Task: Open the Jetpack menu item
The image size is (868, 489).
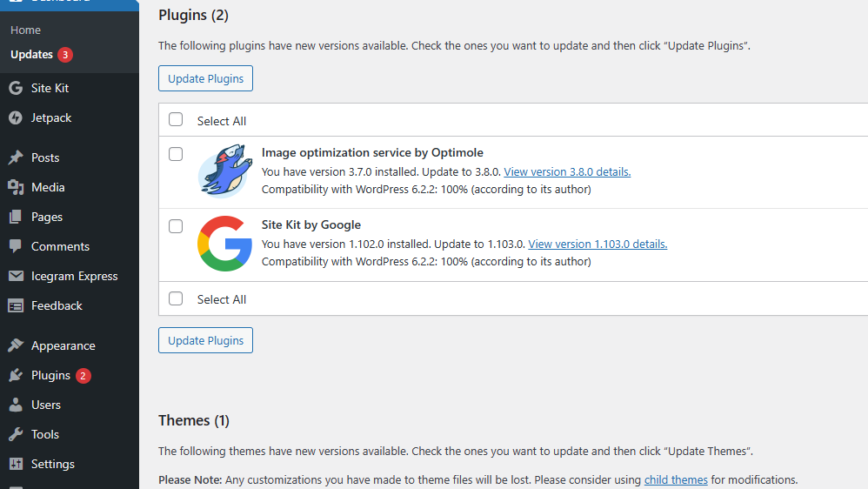Action: coord(51,117)
